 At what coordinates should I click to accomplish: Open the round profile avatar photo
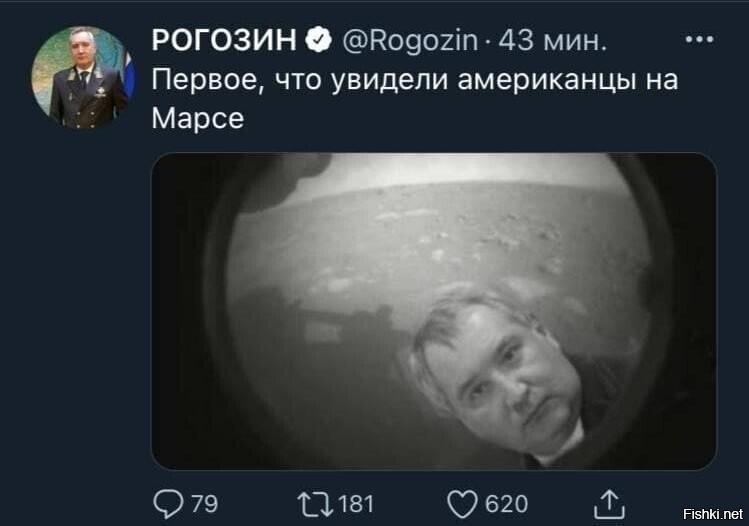[83, 77]
